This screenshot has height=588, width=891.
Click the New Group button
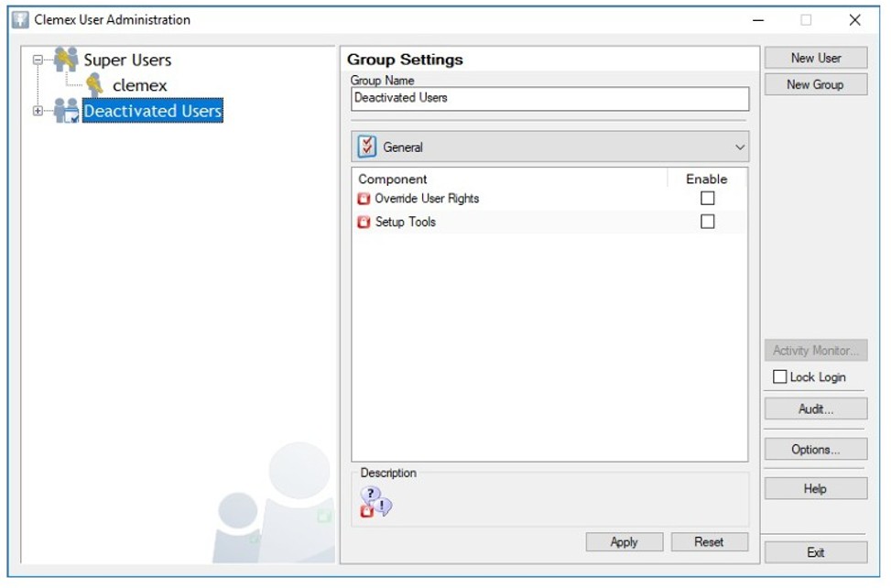[x=815, y=84]
